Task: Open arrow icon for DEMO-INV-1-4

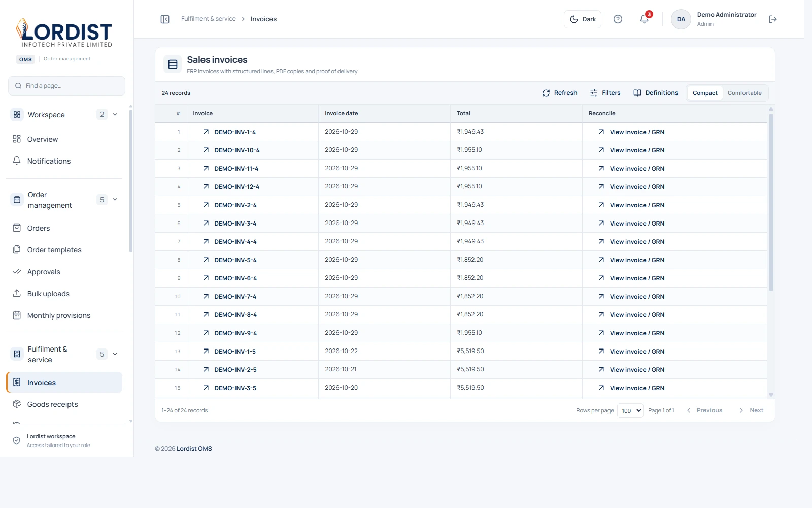Action: pos(206,132)
